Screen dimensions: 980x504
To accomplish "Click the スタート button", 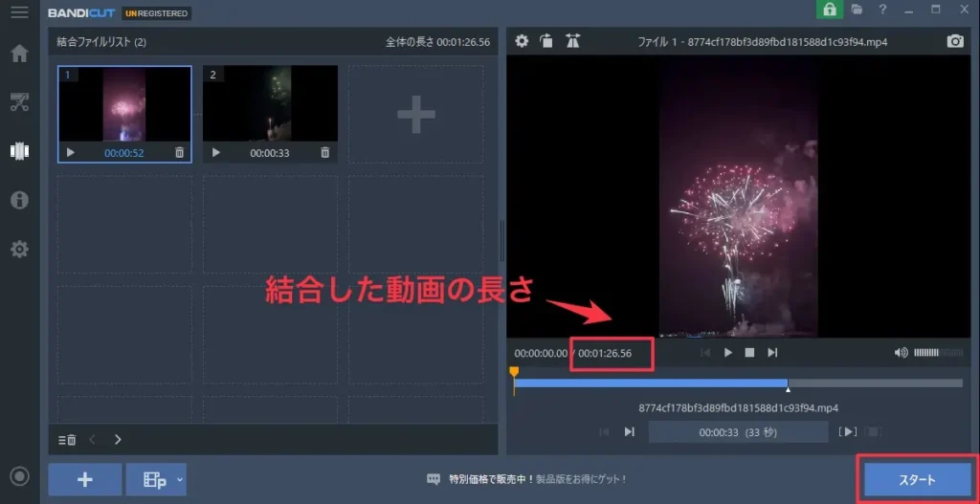I will coord(917,480).
